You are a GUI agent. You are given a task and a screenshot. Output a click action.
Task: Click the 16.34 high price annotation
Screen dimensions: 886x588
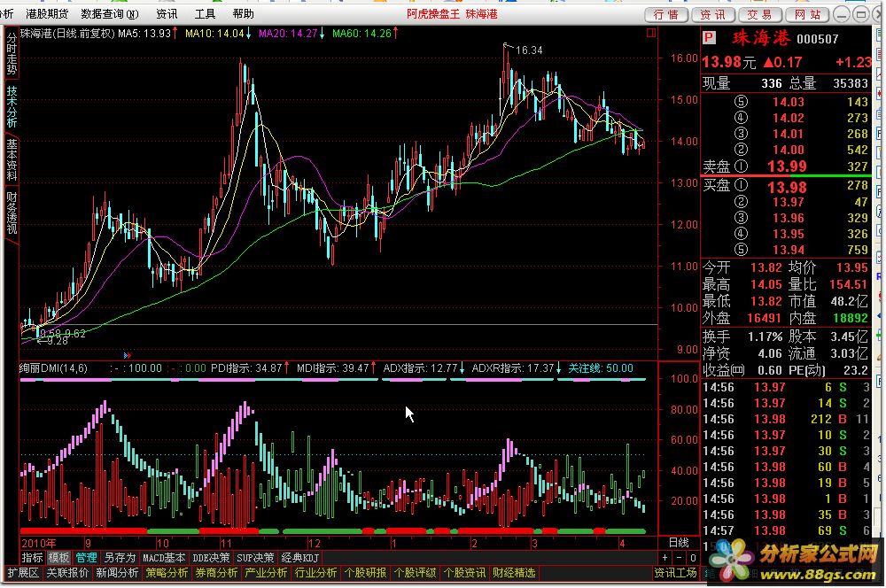pyautogui.click(x=529, y=50)
